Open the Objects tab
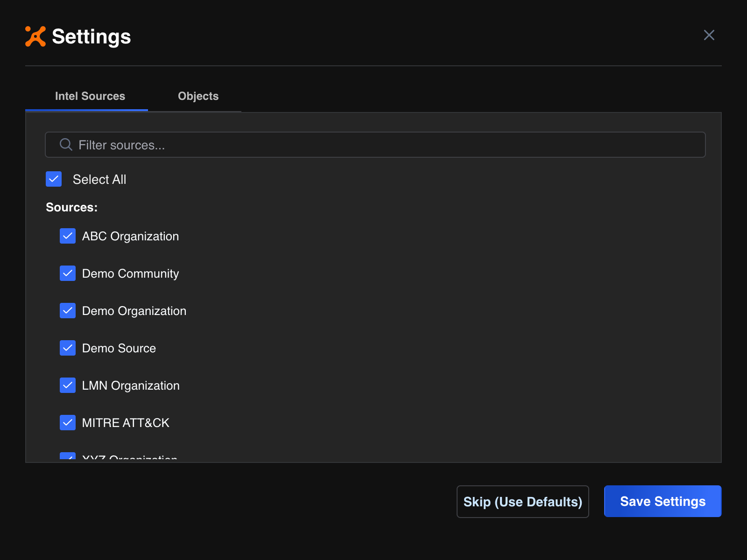This screenshot has width=747, height=560. click(198, 96)
